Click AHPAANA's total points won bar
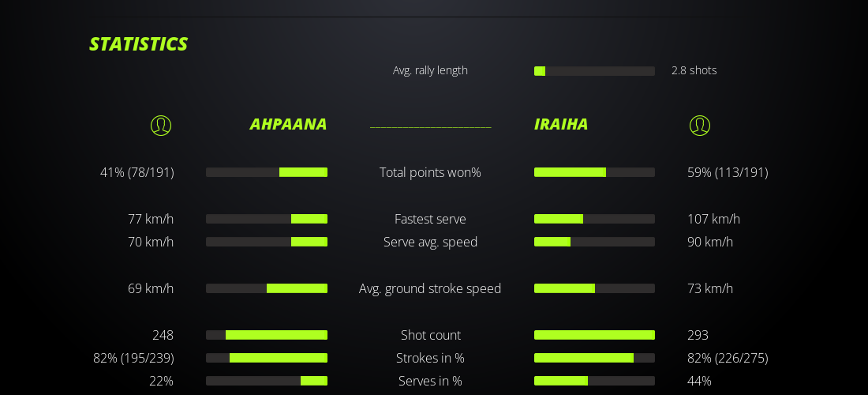The width and height of the screenshot is (868, 395). pos(267,172)
